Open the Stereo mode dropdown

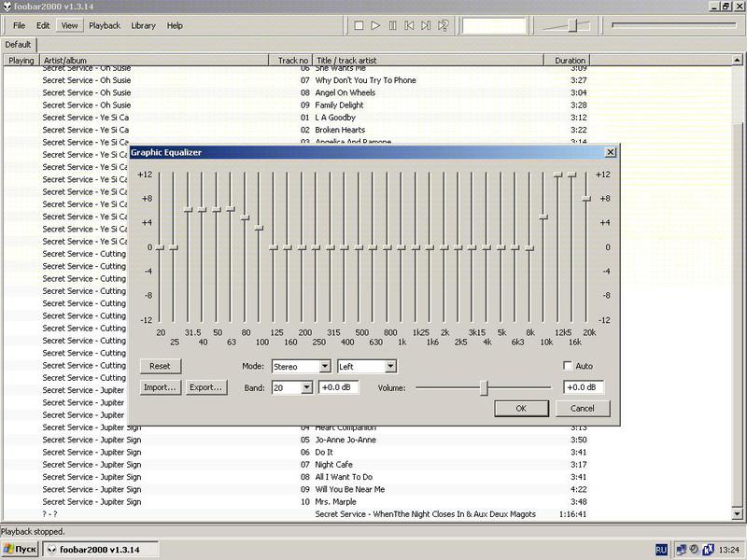299,367
